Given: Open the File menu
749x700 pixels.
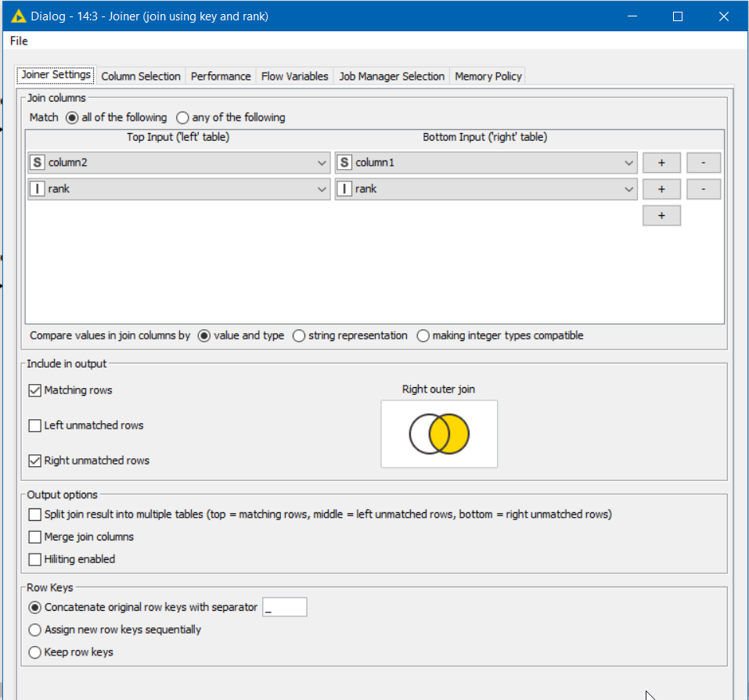Looking at the screenshot, I should pyautogui.click(x=19, y=41).
